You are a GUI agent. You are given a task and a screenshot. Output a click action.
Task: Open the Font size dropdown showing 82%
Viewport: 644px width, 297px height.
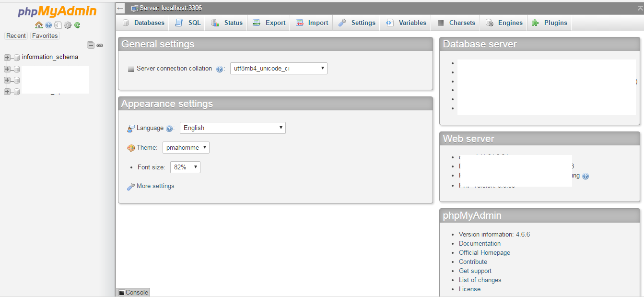point(185,167)
